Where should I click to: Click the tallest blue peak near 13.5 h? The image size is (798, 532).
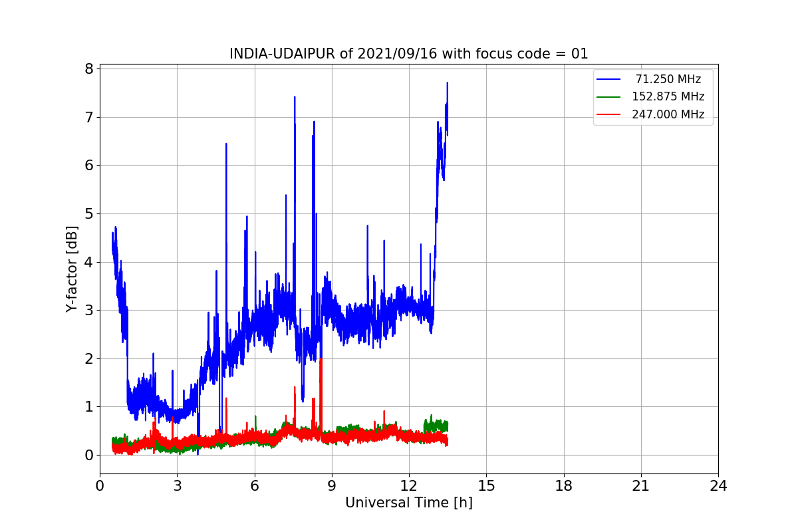click(x=447, y=83)
